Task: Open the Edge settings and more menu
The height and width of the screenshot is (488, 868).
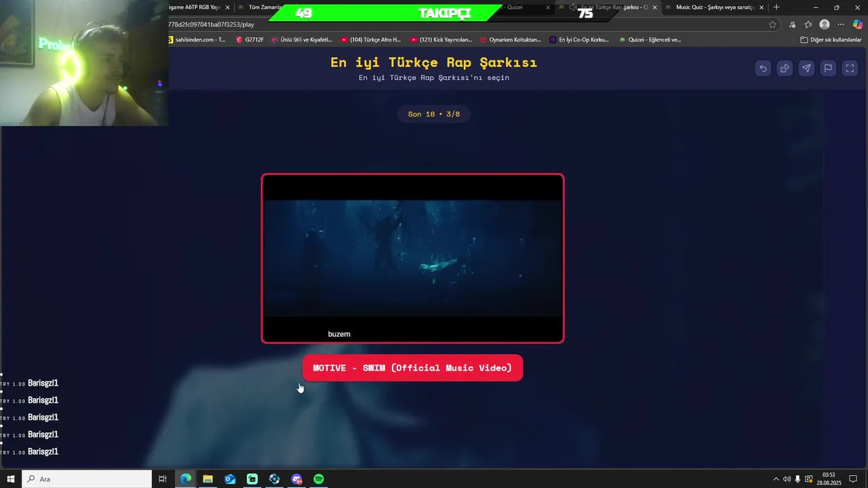Action: point(841,24)
